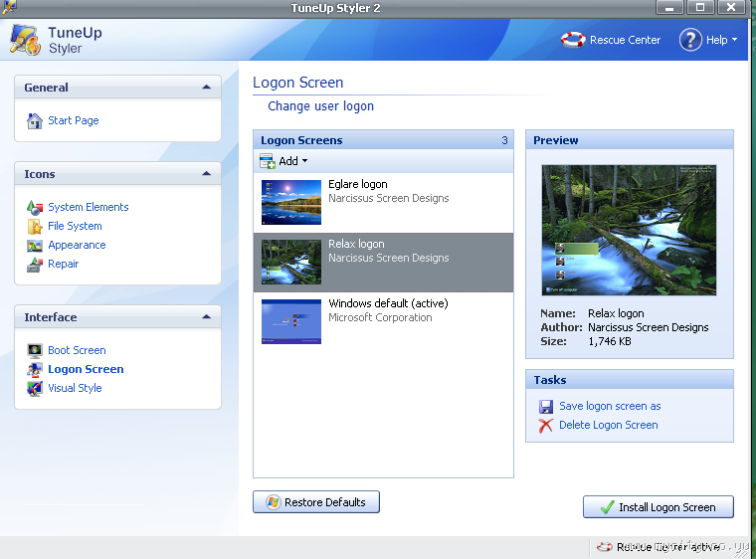Click the Add logon screen icon
Image resolution: width=756 pixels, height=559 pixels.
[x=268, y=161]
